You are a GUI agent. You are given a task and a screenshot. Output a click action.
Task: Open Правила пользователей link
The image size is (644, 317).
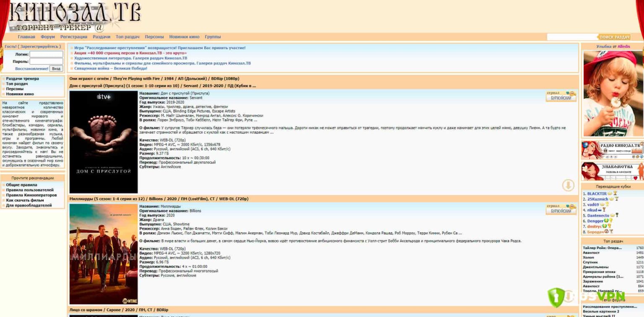pos(30,190)
